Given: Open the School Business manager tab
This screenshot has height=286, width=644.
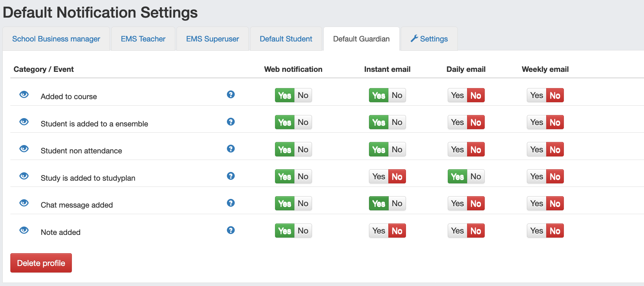Looking at the screenshot, I should (56, 39).
